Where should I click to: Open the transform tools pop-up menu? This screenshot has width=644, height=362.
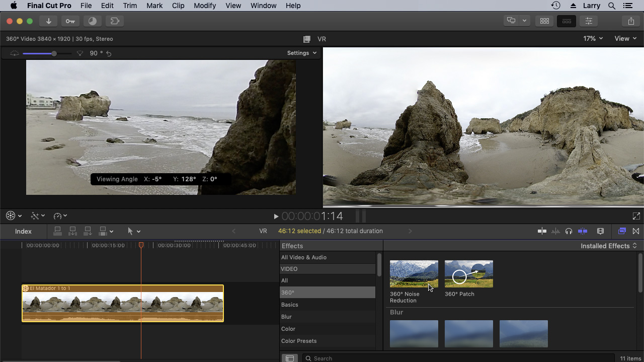click(x=14, y=216)
